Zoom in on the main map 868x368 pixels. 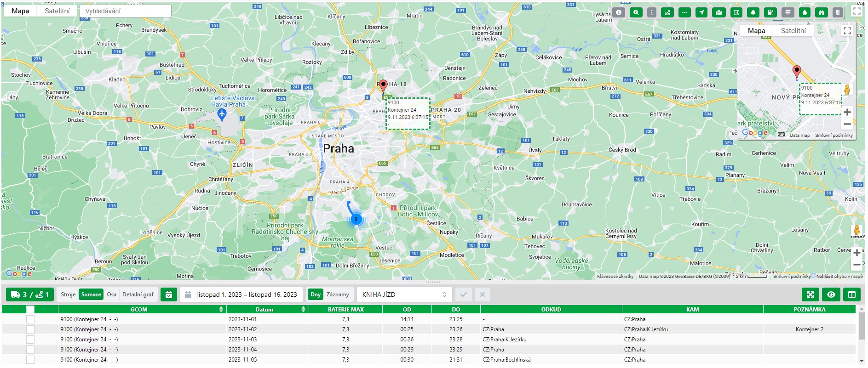click(x=857, y=253)
